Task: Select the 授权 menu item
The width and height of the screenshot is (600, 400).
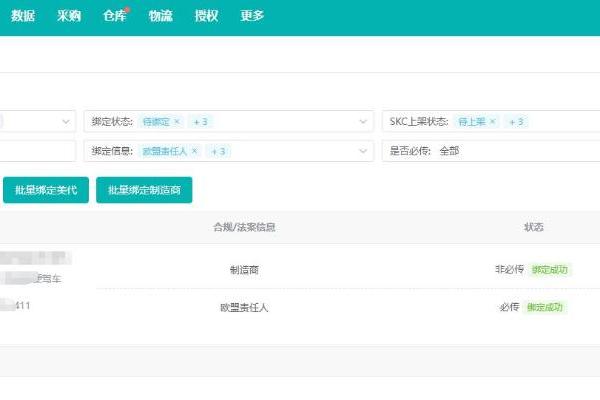Action: [x=206, y=16]
